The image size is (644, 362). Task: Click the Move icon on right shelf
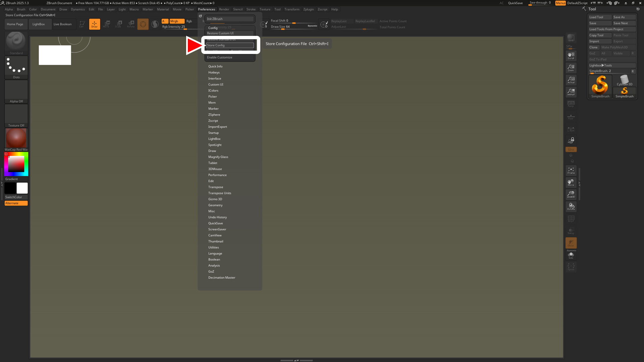[571, 182]
